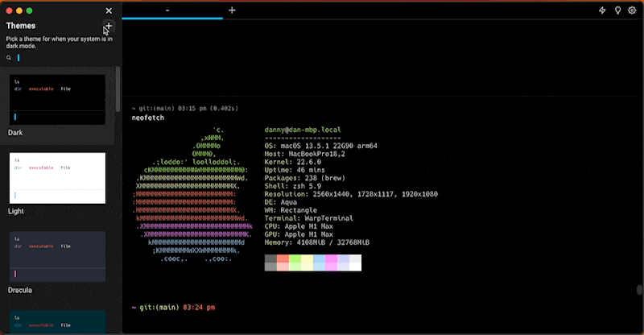Image resolution: width=644 pixels, height=335 pixels.
Task: Click the Host: MacBookPro18,2 line
Action: [x=305, y=154]
